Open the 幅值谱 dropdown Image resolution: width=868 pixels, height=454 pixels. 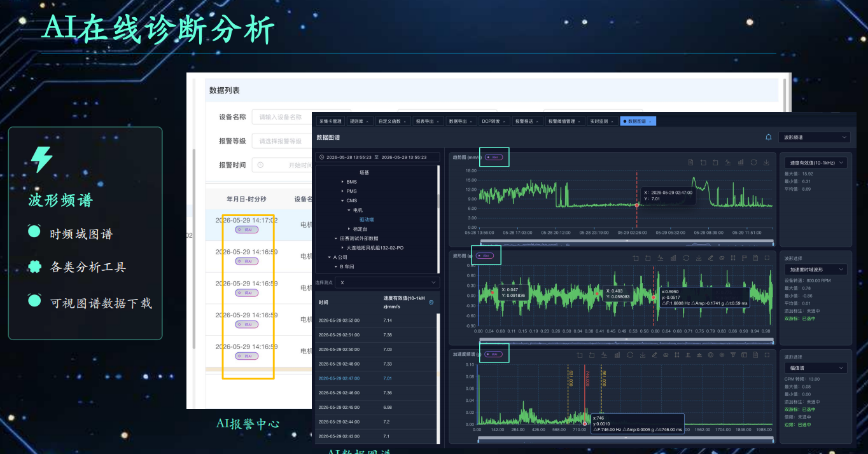[815, 368]
